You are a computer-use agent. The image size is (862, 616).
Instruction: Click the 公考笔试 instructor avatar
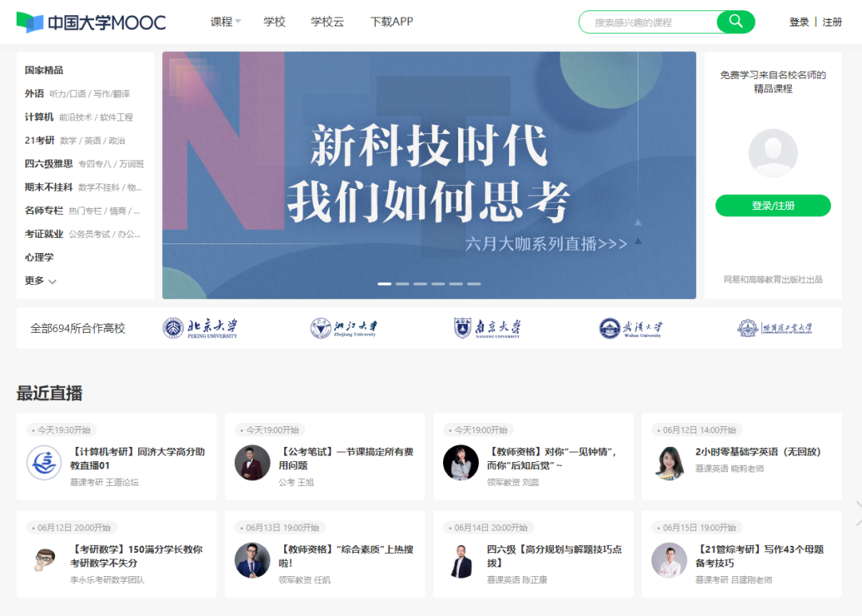coord(252,463)
